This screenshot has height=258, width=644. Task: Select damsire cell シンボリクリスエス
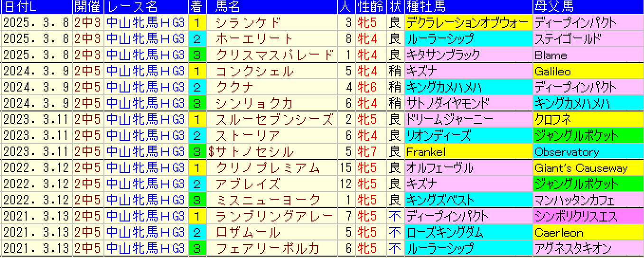[588, 216]
